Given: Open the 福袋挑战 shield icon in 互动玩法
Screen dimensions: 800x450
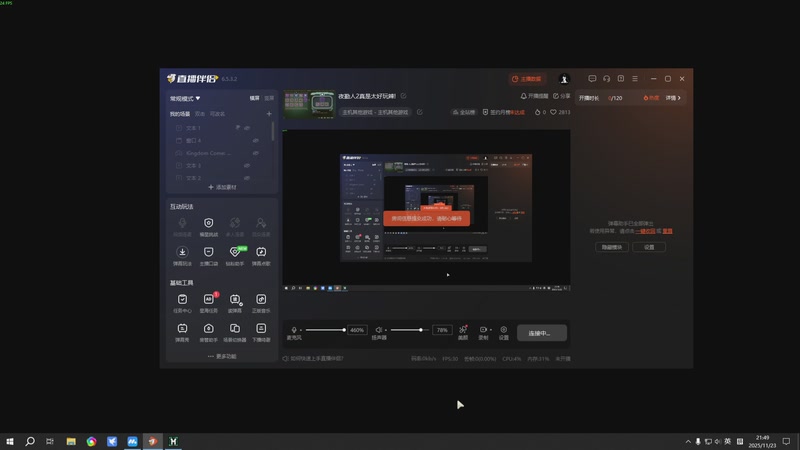Looking at the screenshot, I should click(x=209, y=223).
